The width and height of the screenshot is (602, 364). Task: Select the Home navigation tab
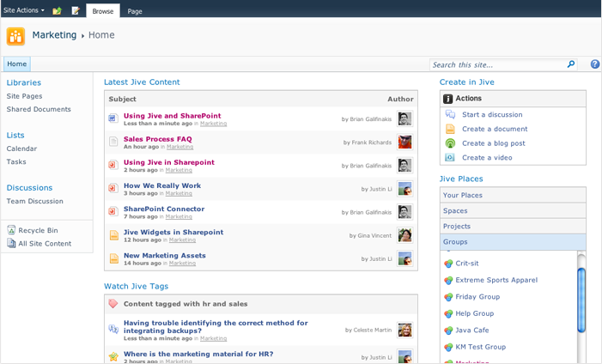(x=17, y=64)
